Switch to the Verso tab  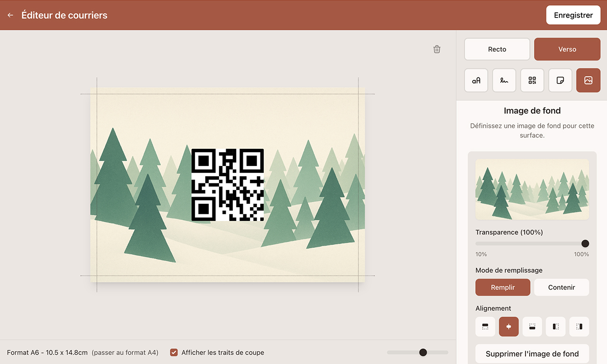567,49
